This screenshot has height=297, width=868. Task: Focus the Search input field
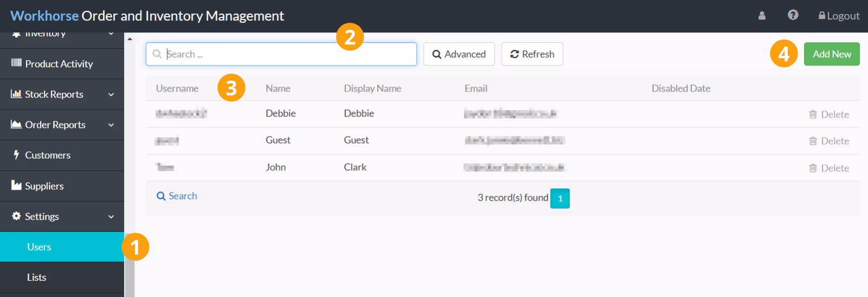click(x=281, y=54)
